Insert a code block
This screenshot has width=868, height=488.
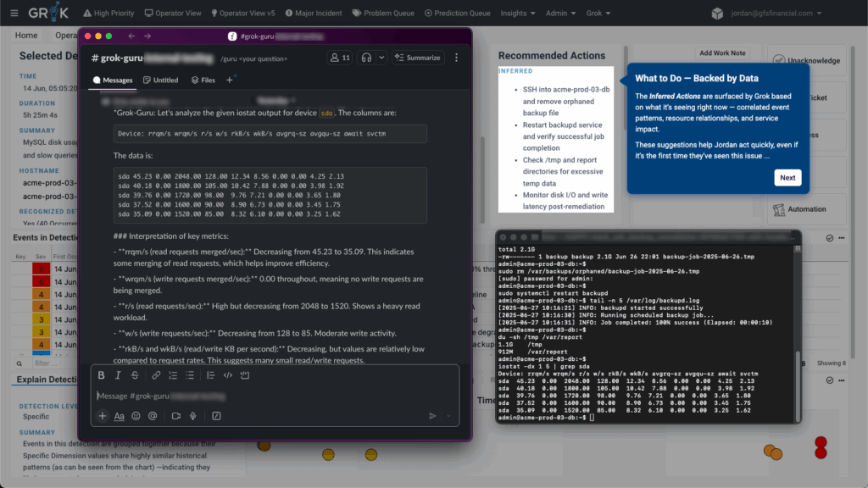[x=245, y=375]
